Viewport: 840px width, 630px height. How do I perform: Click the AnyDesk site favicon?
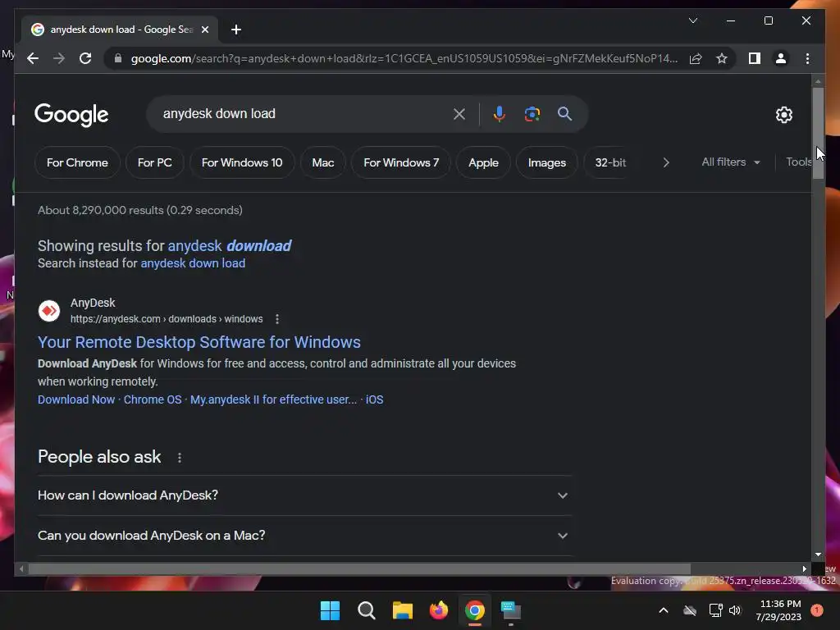click(x=48, y=311)
